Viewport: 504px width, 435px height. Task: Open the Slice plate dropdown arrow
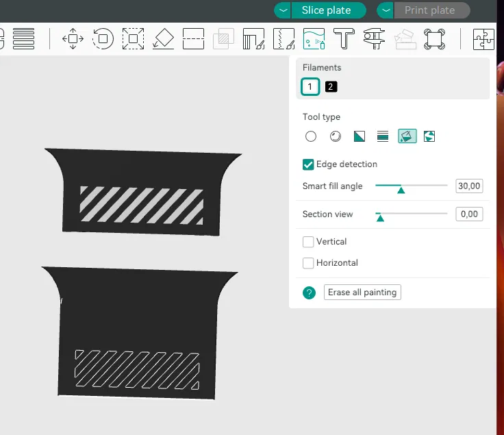coord(283,10)
